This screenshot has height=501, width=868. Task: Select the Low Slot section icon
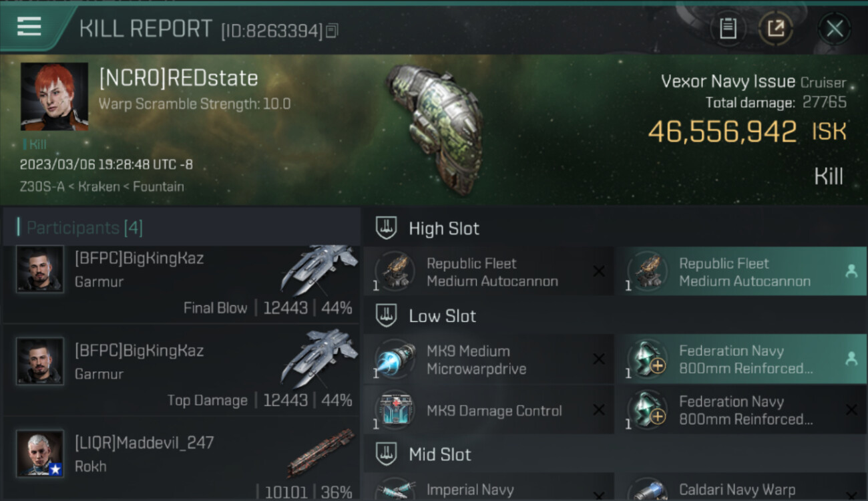click(x=386, y=316)
